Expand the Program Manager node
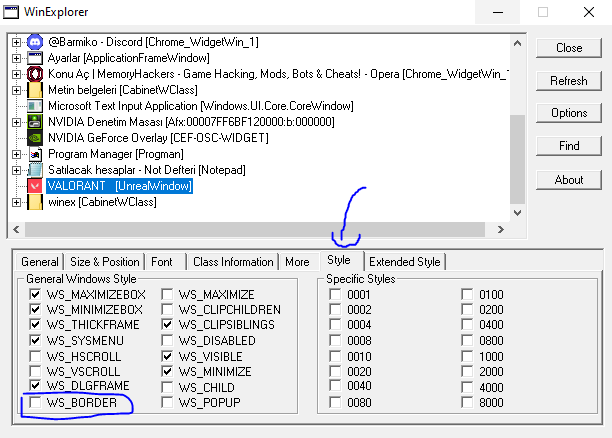The width and height of the screenshot is (612, 438). click(x=16, y=154)
